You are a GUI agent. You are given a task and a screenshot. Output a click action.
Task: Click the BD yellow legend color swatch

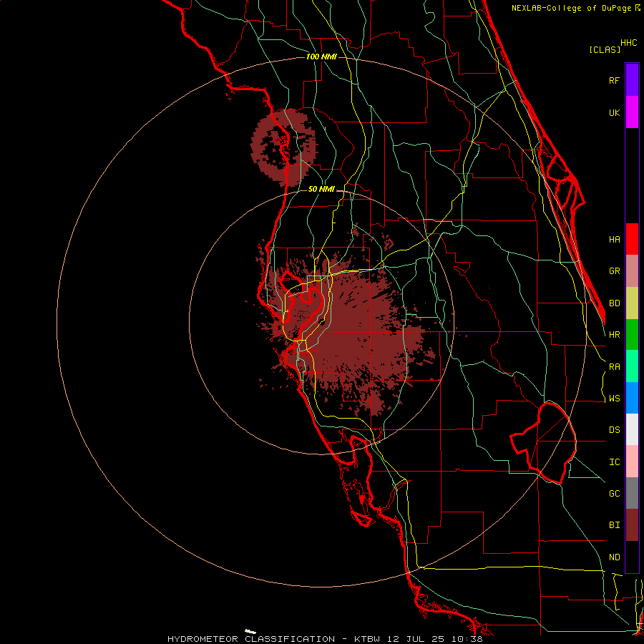[x=632, y=303]
